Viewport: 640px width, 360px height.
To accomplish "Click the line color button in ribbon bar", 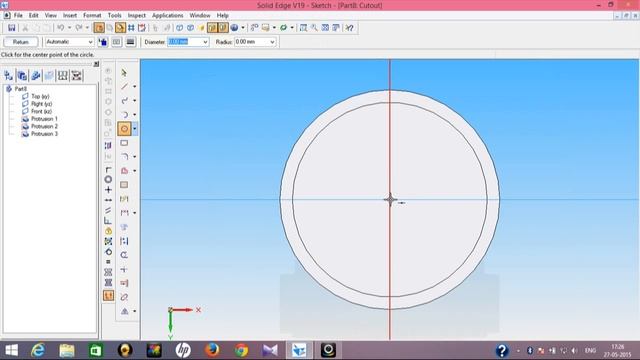I will pyautogui.click(x=103, y=42).
